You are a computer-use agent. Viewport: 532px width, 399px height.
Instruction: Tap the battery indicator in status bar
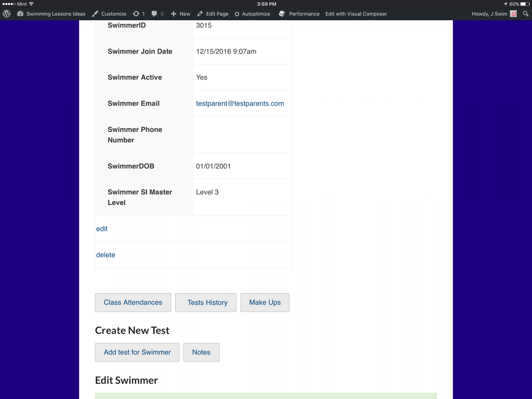(x=525, y=4)
